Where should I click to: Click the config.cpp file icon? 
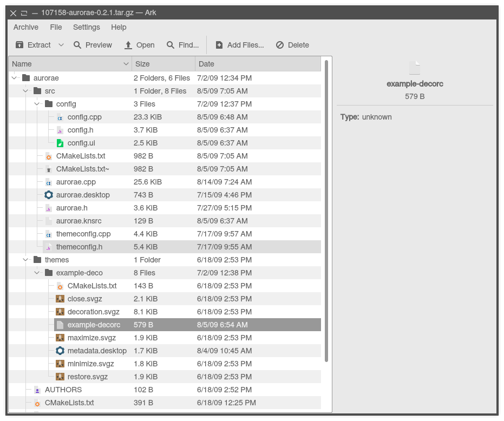(60, 117)
